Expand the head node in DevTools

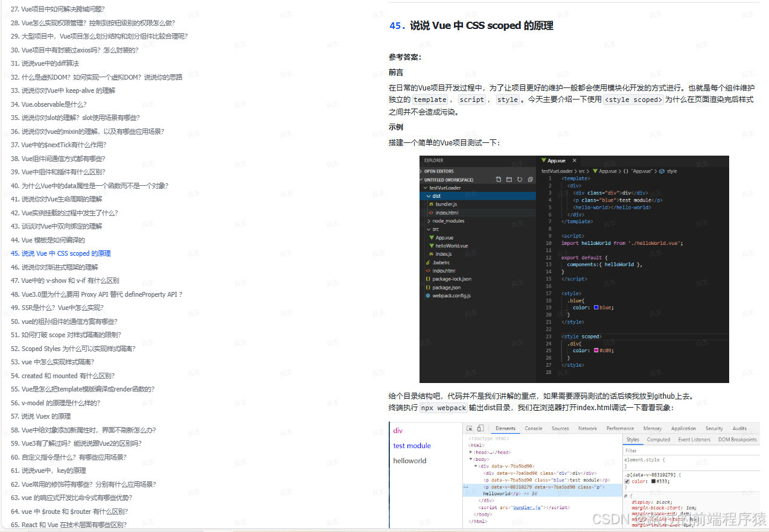coord(471,452)
